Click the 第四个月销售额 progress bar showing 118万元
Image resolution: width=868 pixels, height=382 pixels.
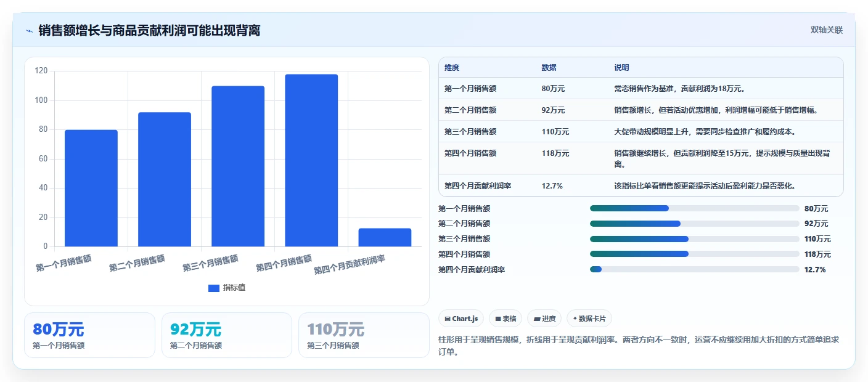point(694,254)
